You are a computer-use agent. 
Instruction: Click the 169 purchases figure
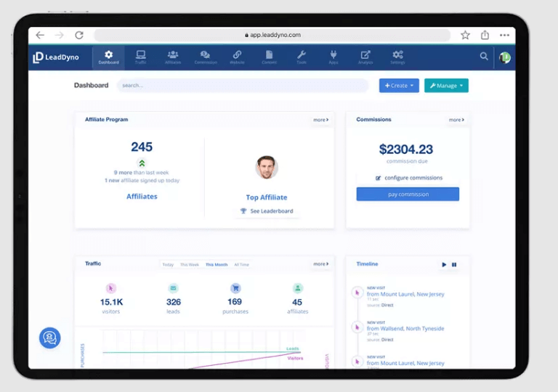pos(235,302)
